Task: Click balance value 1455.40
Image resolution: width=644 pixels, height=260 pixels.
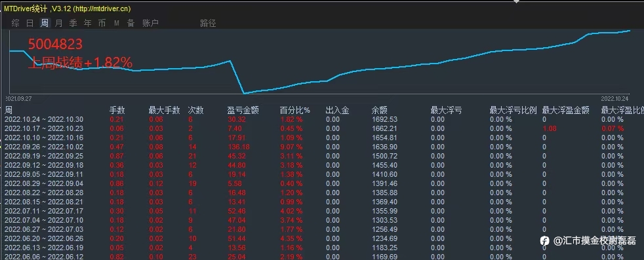Action: click(384, 165)
